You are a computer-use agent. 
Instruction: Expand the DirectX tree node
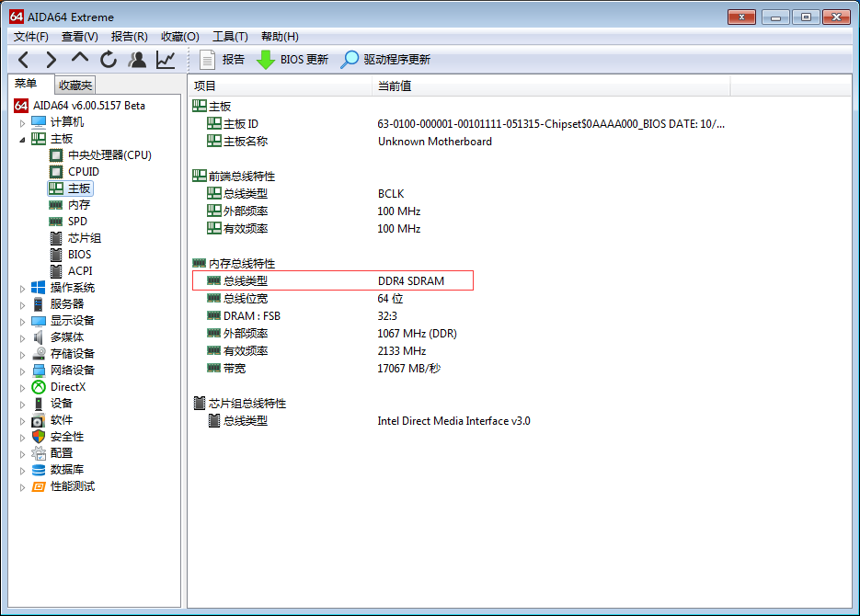tap(22, 387)
